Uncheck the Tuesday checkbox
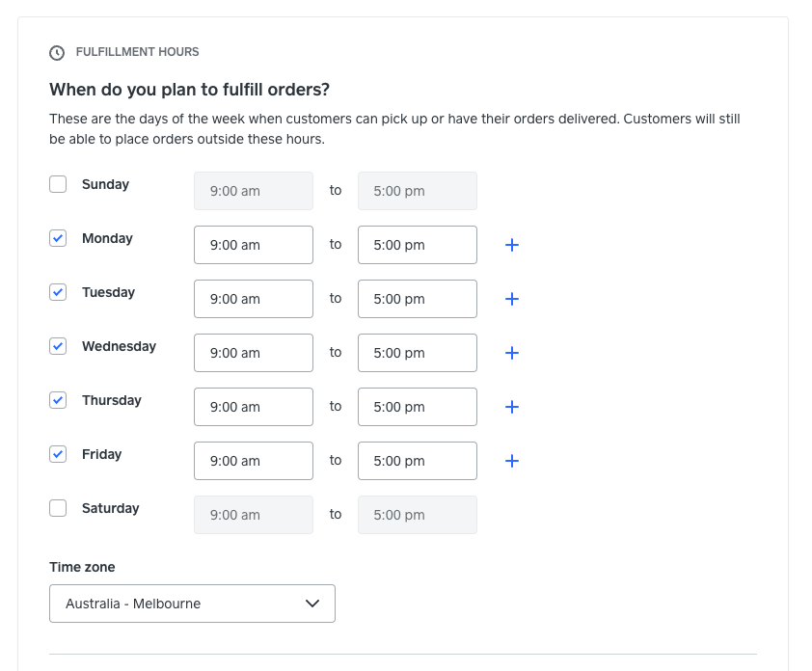This screenshot has height=671, width=812. [58, 292]
